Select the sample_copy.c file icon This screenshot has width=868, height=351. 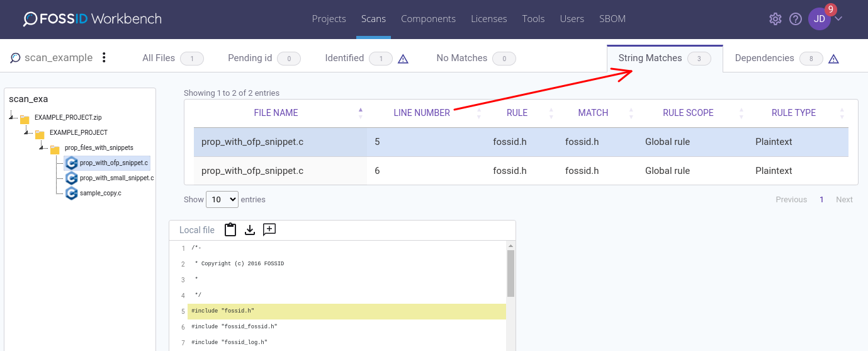pos(71,193)
